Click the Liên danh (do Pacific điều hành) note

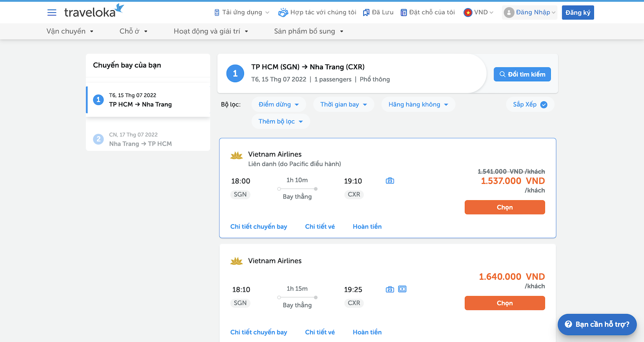(x=295, y=164)
